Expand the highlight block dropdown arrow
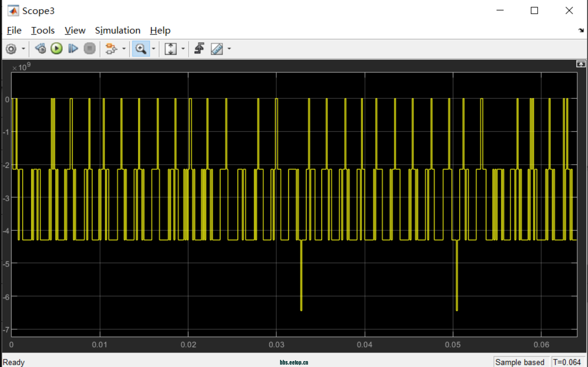The height and width of the screenshot is (367, 588). (x=124, y=49)
